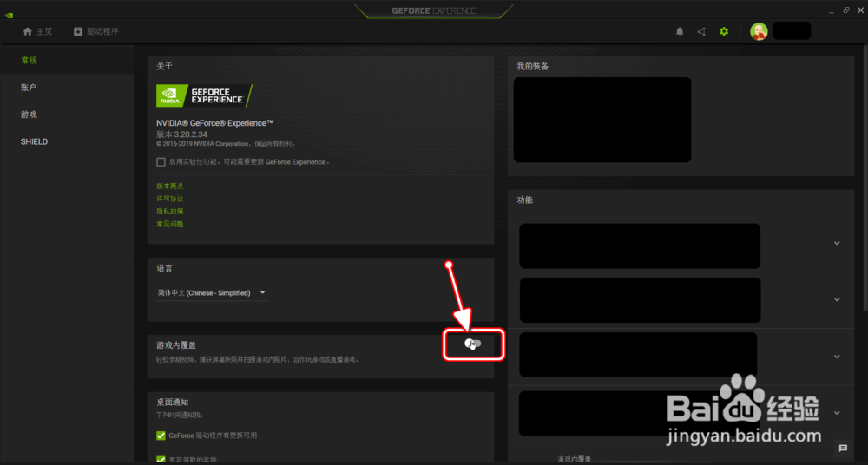This screenshot has width=868, height=465.
Task: Open the 隐私政策 link
Action: pos(170,212)
